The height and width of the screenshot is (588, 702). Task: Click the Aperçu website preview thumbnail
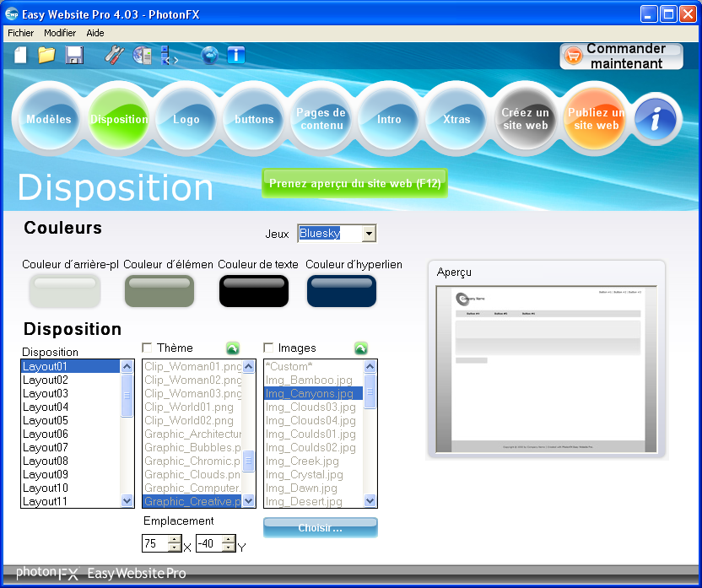pos(546,370)
